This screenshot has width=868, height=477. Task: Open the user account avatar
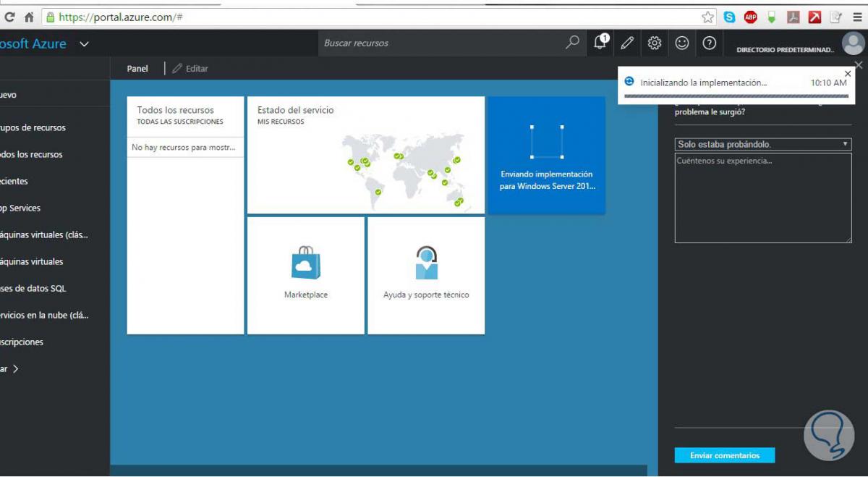(854, 44)
